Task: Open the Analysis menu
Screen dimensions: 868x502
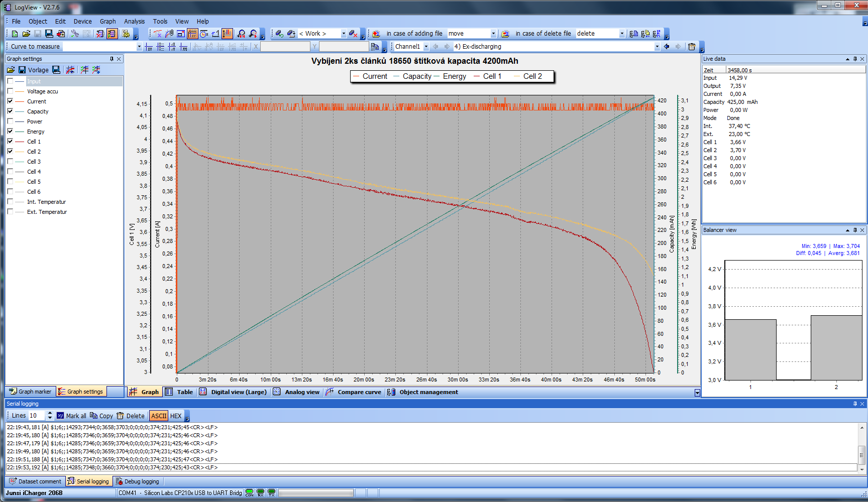Action: pos(134,22)
